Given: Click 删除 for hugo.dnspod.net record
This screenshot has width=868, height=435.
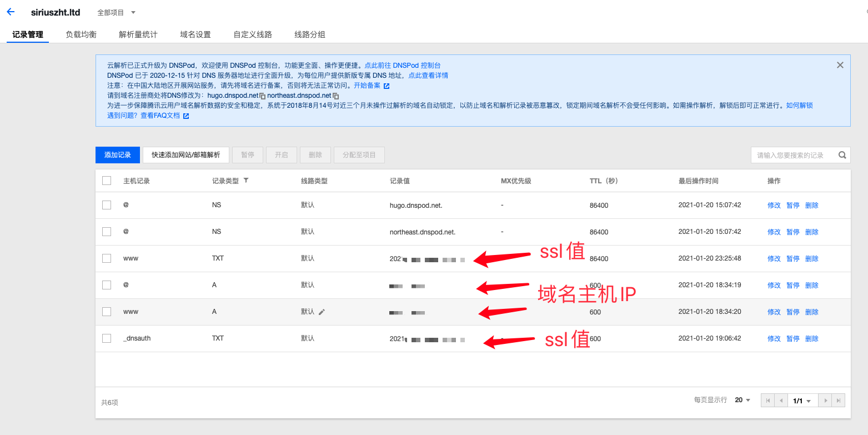Looking at the screenshot, I should tap(812, 206).
